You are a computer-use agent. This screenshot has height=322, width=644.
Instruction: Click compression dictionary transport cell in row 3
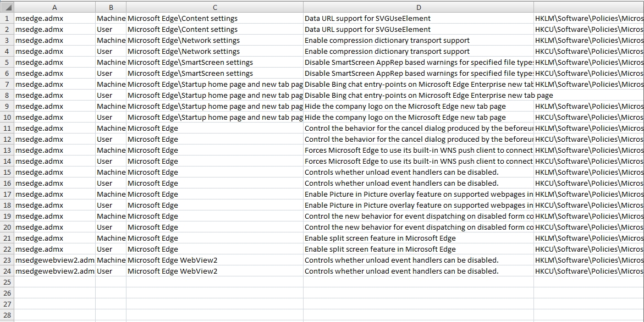(419, 40)
